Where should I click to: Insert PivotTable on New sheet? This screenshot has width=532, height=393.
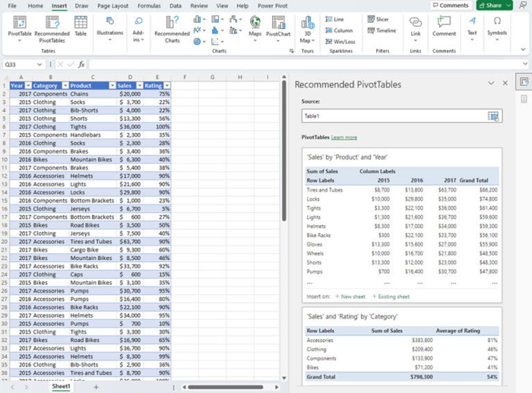click(x=350, y=297)
